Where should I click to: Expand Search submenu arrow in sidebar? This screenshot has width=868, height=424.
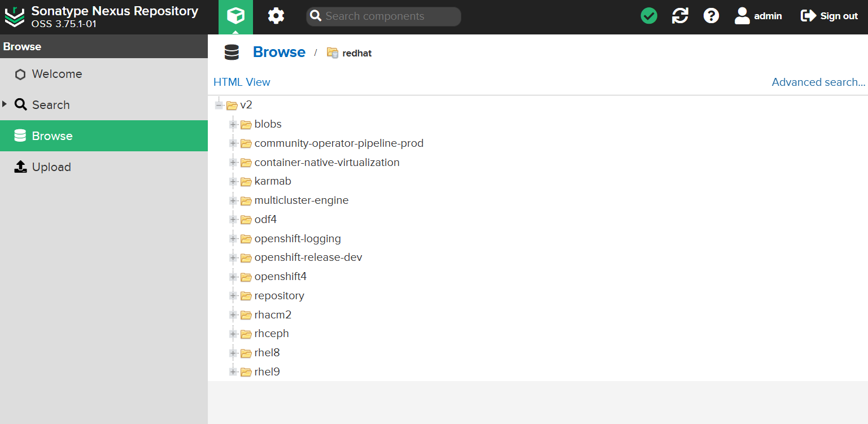pos(5,104)
